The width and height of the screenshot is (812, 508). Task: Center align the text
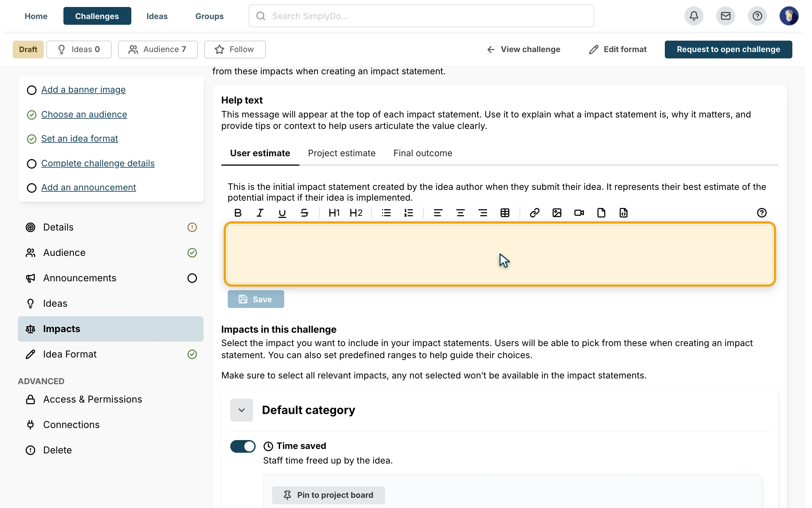click(x=460, y=213)
